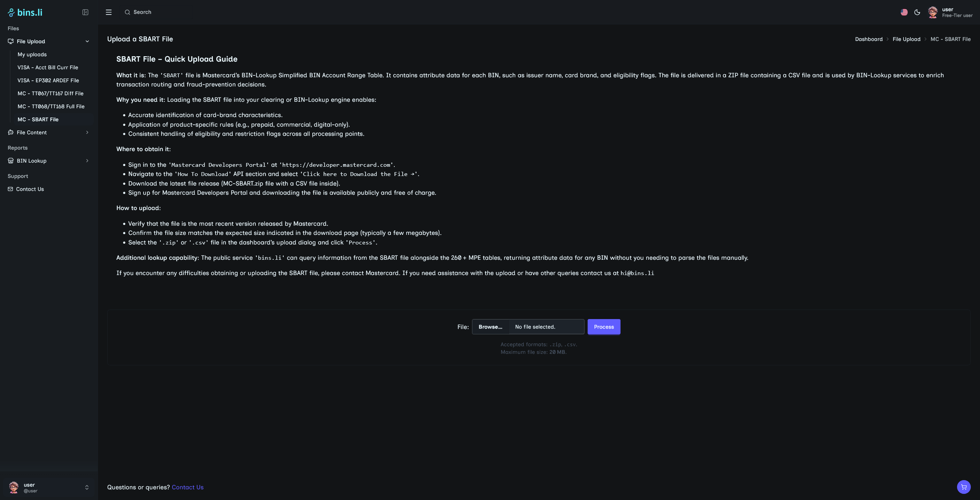Toggle dark mode moon icon
Viewport: 980px width, 500px height.
917,12
